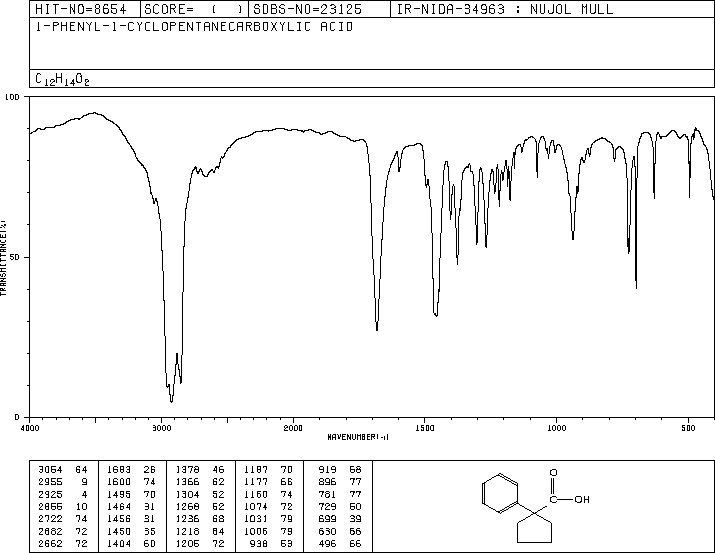Select peak table entry 1378
Screen dimensions: 715x553
click(x=200, y=470)
